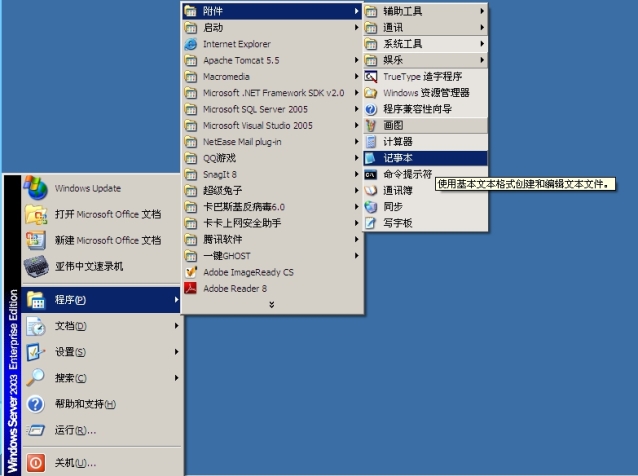The width and height of the screenshot is (638, 476).
Task: Click the 帮助和支持 question mark icon
Action: point(35,404)
